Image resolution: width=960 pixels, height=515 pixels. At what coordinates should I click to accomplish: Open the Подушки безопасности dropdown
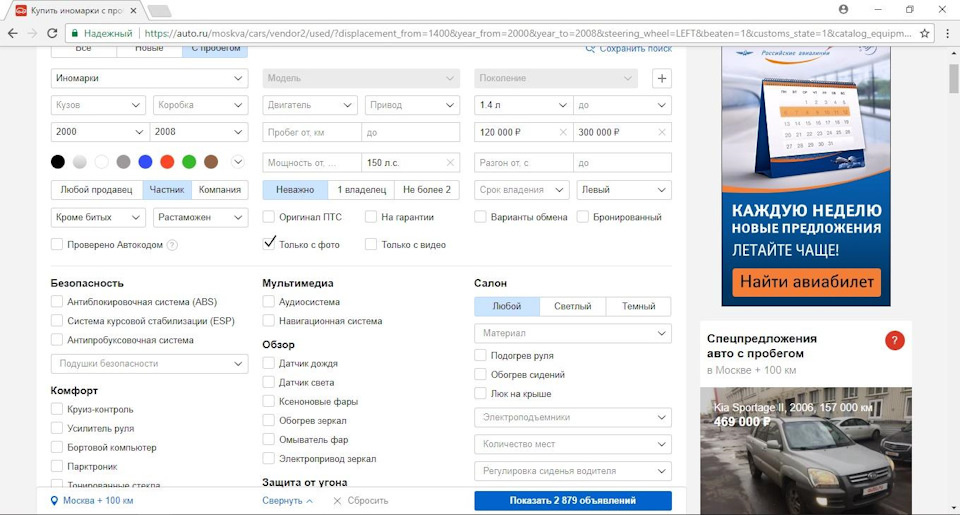(x=149, y=364)
